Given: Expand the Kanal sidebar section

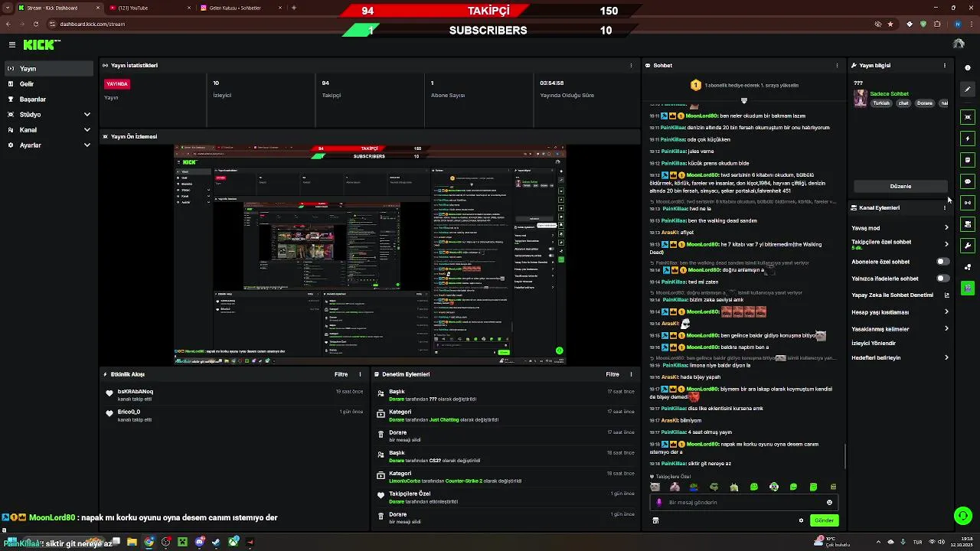Looking at the screenshot, I should (x=49, y=130).
